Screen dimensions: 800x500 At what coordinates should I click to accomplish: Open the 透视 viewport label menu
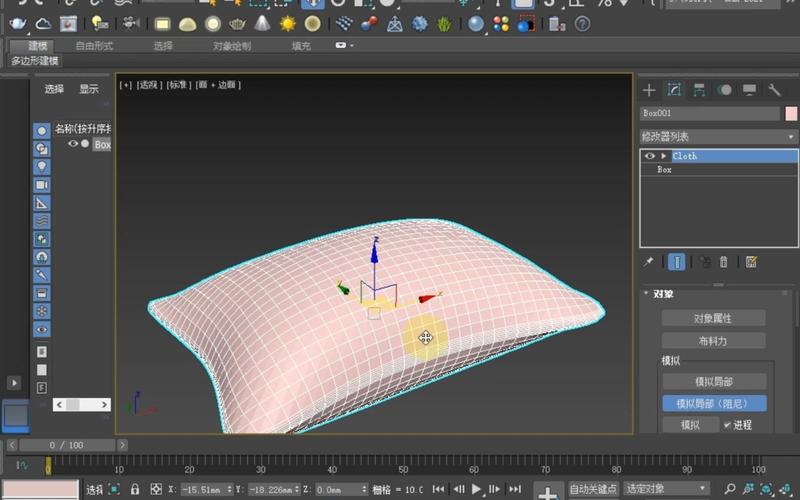(x=149, y=85)
